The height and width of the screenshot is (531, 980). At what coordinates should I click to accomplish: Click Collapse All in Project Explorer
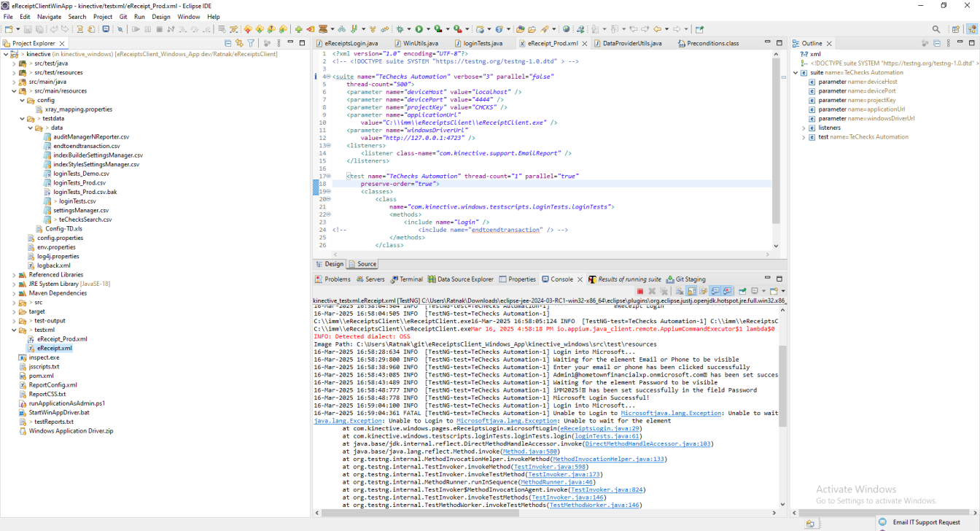click(227, 43)
